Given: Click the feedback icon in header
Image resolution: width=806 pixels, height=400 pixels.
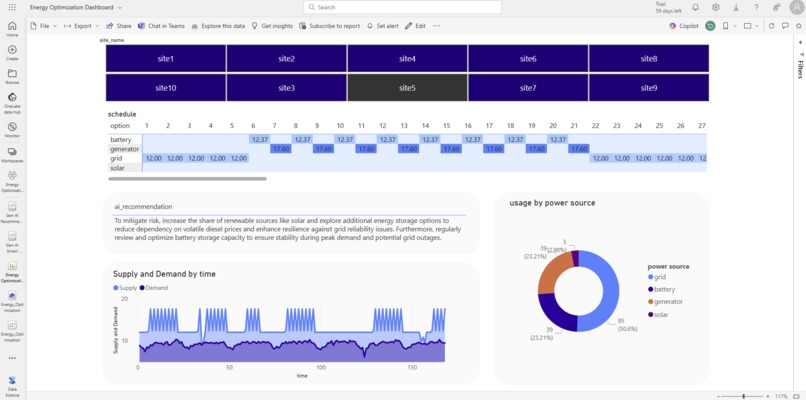Looking at the screenshot, I should [776, 7].
